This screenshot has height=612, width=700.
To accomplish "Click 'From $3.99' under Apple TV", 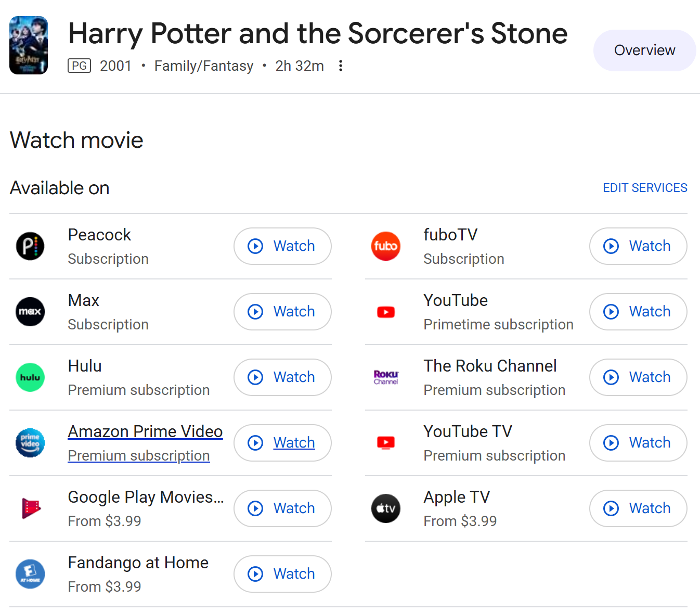I will tap(460, 521).
